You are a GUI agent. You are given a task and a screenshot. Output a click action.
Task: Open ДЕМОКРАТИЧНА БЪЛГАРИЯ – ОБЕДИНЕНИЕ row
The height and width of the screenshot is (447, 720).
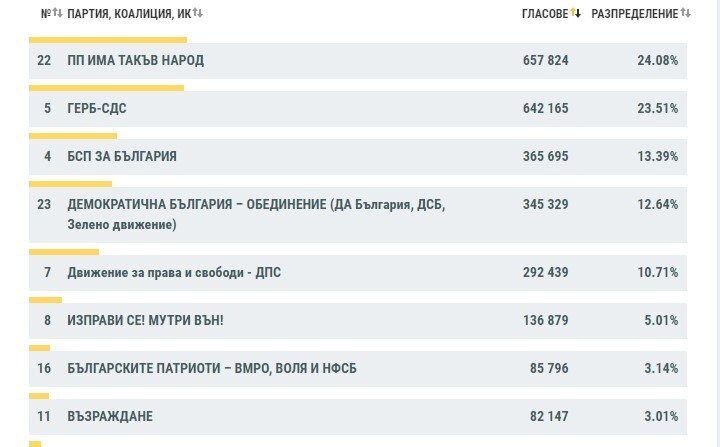[358, 215]
